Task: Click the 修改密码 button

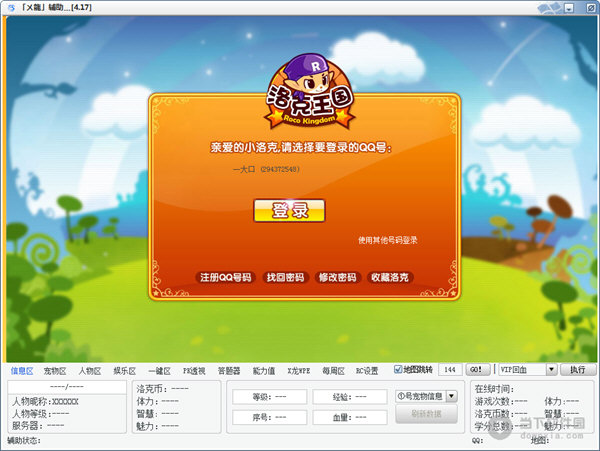Action: tap(338, 277)
